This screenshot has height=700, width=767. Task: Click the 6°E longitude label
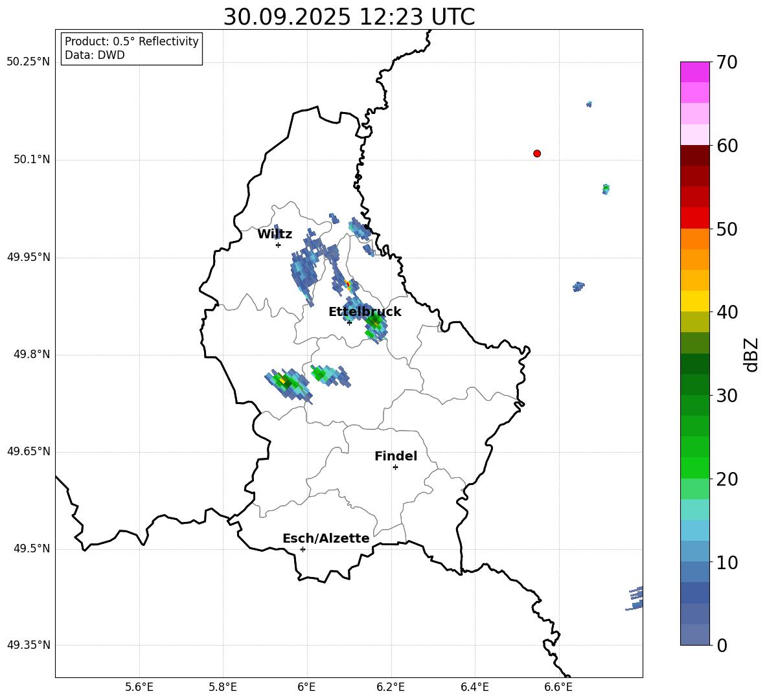306,688
